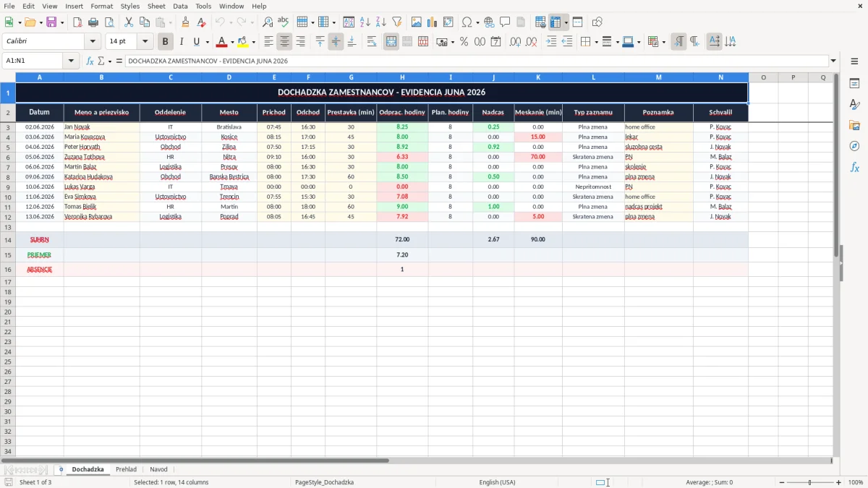Toggle Underline formatting

tap(196, 42)
